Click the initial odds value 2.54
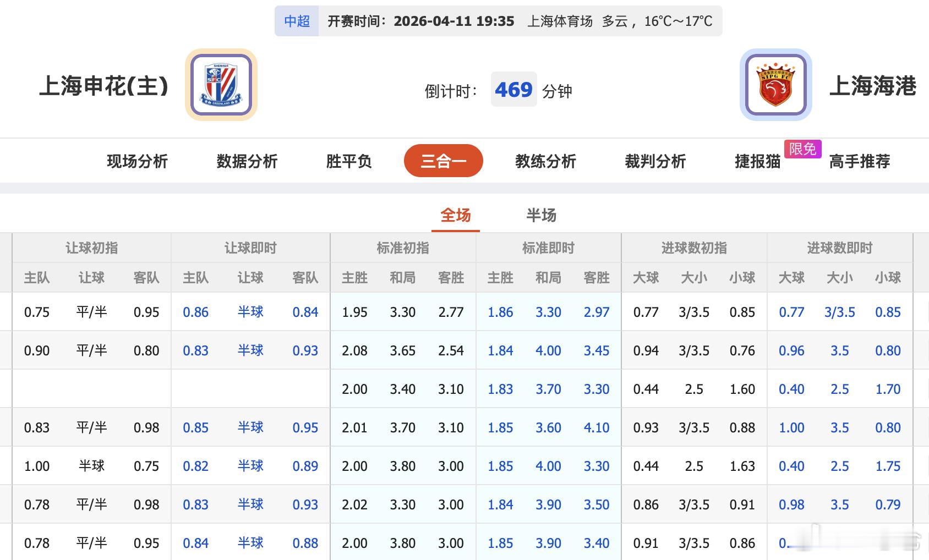The image size is (929, 560). [451, 350]
